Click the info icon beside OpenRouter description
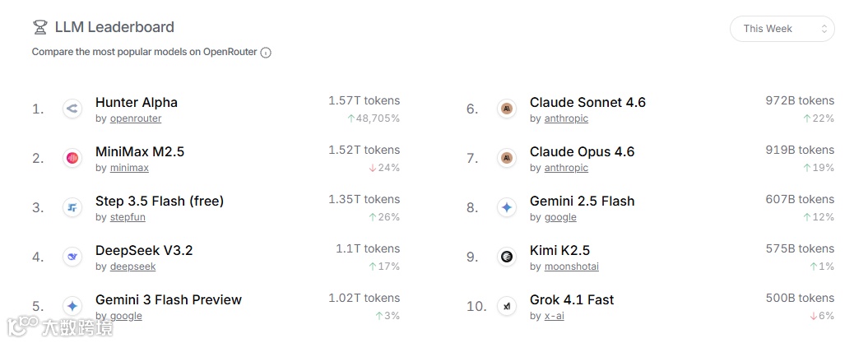The width and height of the screenshot is (868, 343). 266,53
